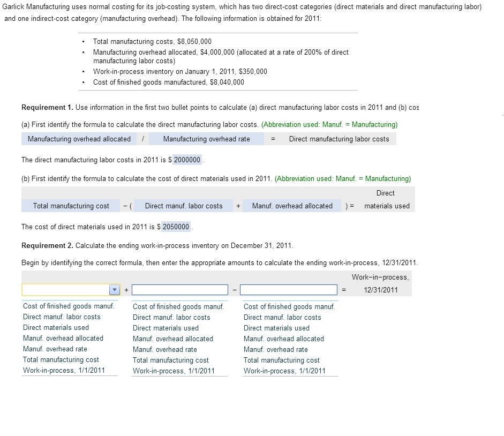Viewport: 504px width, 436px height.
Task: Select 'Work-in-process, 1/1/2011' in third list
Action: pyautogui.click(x=284, y=371)
